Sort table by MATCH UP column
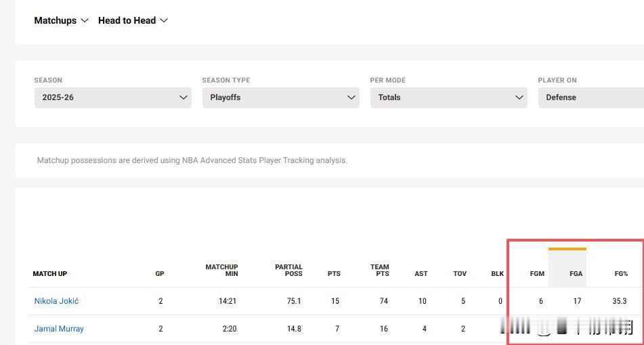 (50, 274)
